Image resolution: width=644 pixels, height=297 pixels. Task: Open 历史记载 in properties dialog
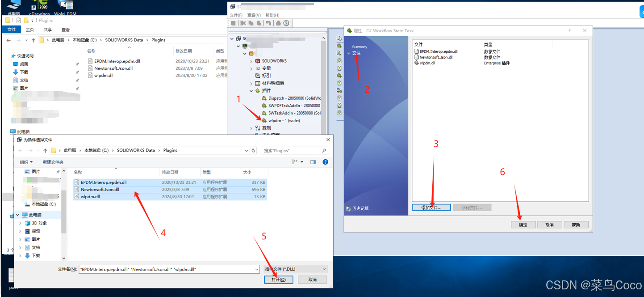click(x=357, y=208)
